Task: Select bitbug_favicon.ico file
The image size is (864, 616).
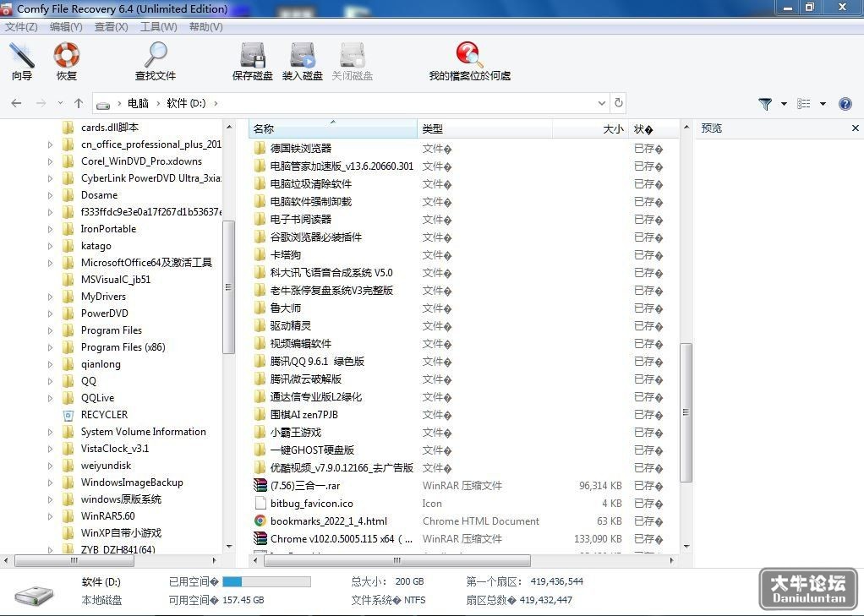Action: point(311,504)
